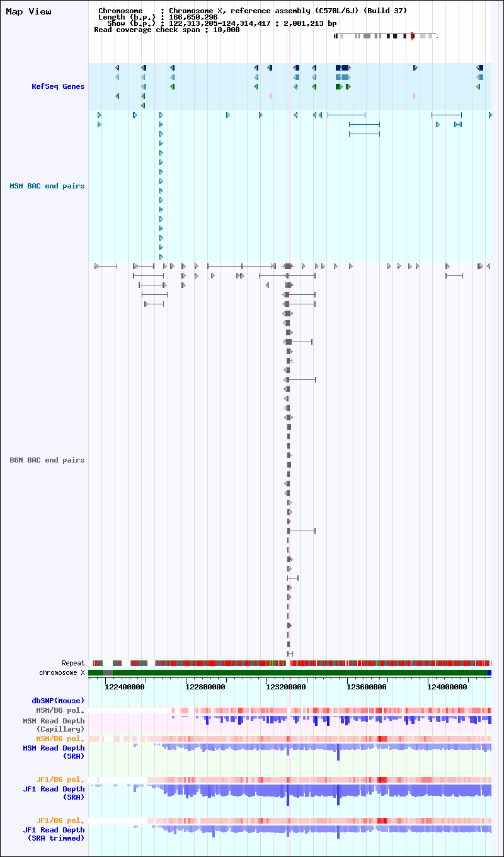This screenshot has width=504, height=857.
Task: Click the Length 166,650,296 header line
Action: pos(158,17)
